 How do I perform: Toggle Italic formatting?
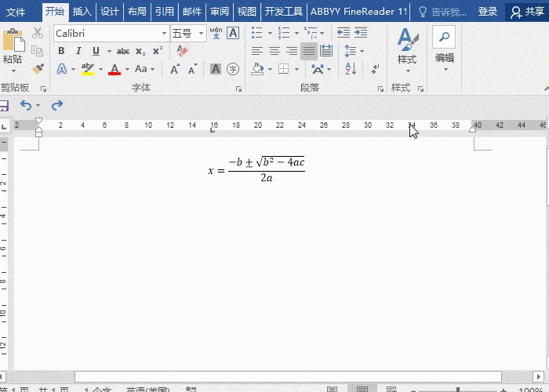pyautogui.click(x=78, y=51)
